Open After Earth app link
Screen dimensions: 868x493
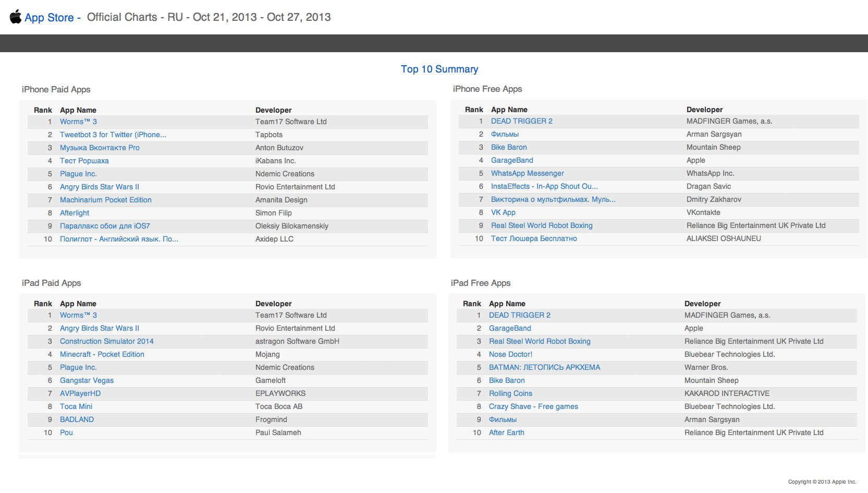[507, 432]
